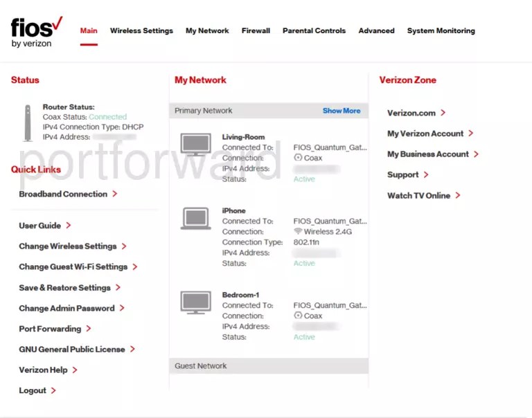
Task: Click the arrow beside GNU General Public License
Action: click(133, 349)
